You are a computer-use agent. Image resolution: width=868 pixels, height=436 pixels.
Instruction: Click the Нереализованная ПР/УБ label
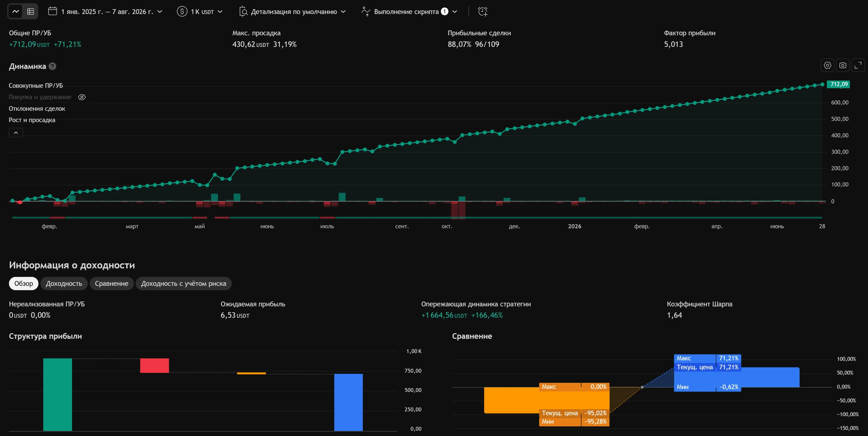click(x=47, y=304)
